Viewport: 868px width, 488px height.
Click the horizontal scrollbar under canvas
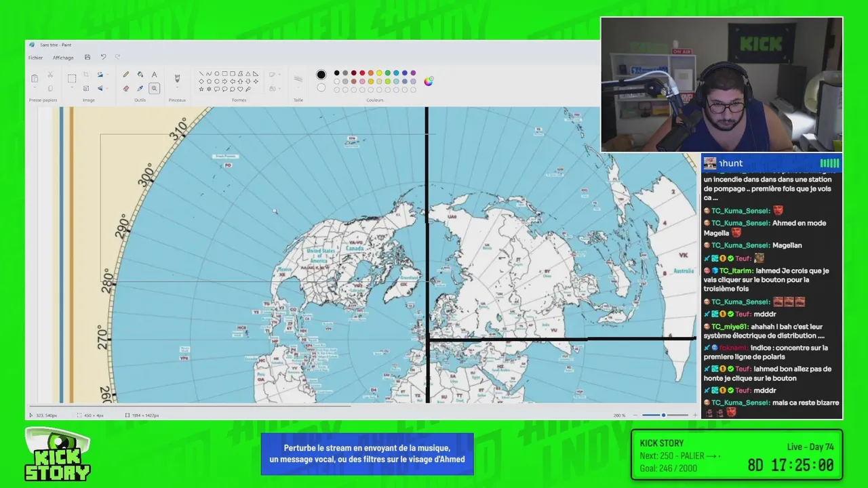click(x=190, y=405)
